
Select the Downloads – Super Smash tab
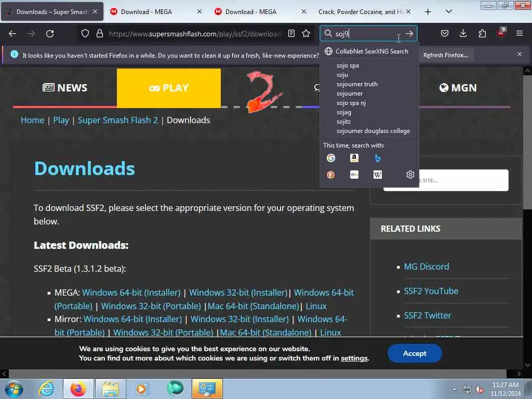(52, 12)
